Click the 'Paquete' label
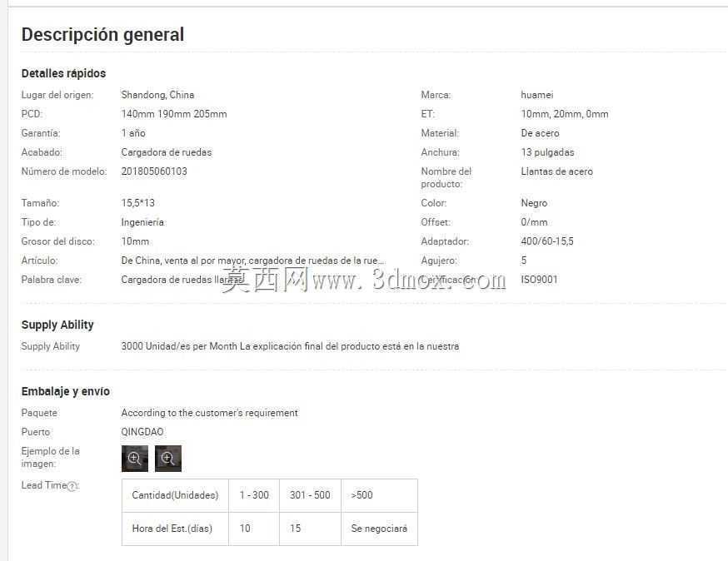Screen dimensions: 728x561 39,413
